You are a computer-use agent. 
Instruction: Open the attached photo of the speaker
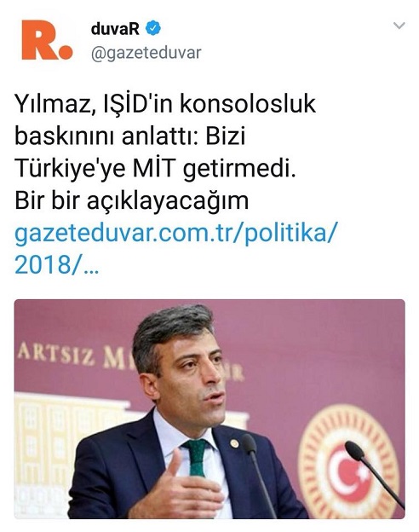pyautogui.click(x=209, y=409)
